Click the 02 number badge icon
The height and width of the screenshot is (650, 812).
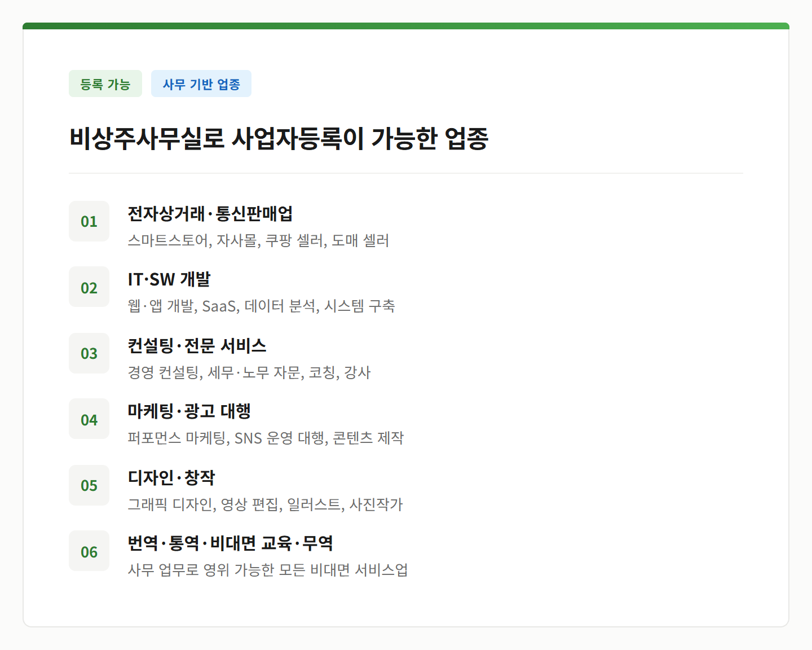click(x=89, y=287)
